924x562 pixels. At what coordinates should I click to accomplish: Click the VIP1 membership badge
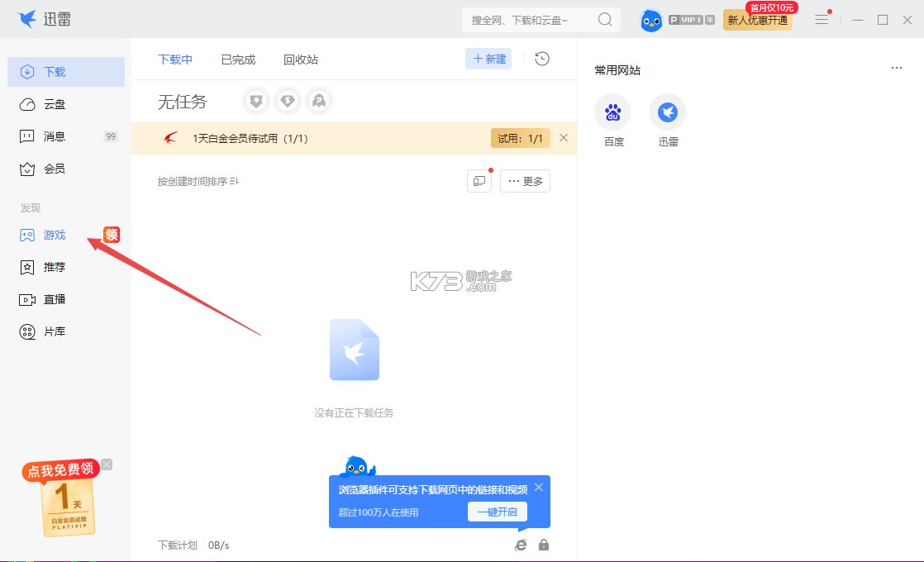[691, 20]
